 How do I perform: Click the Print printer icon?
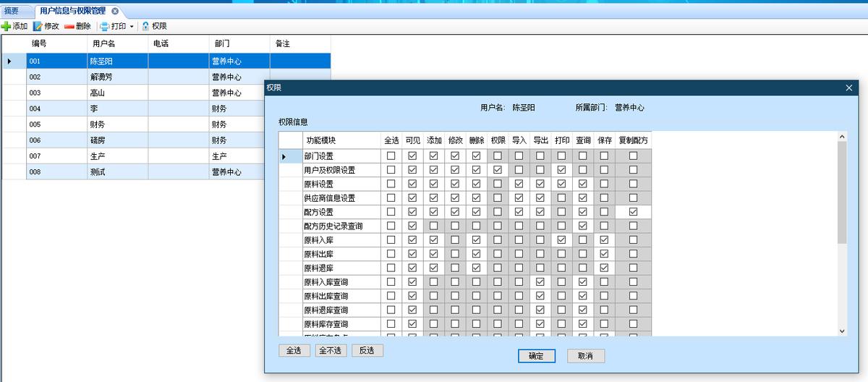pyautogui.click(x=104, y=27)
